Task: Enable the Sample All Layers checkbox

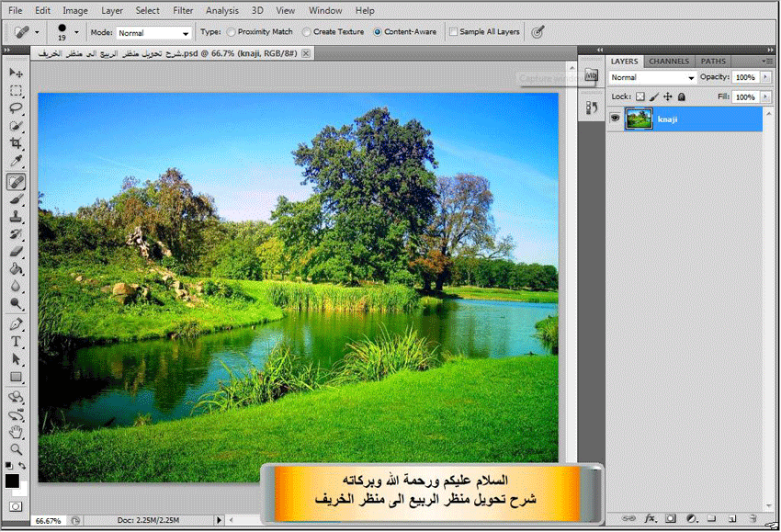Action: coord(454,32)
